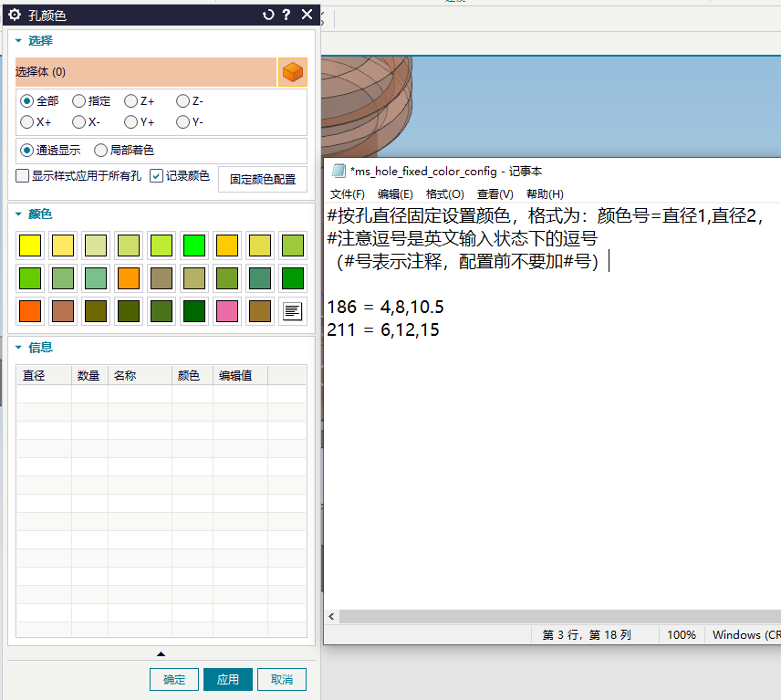Viewport: 781px width, 700px height.
Task: Open the 格式(O) menu in Notepad
Action: coord(445,194)
